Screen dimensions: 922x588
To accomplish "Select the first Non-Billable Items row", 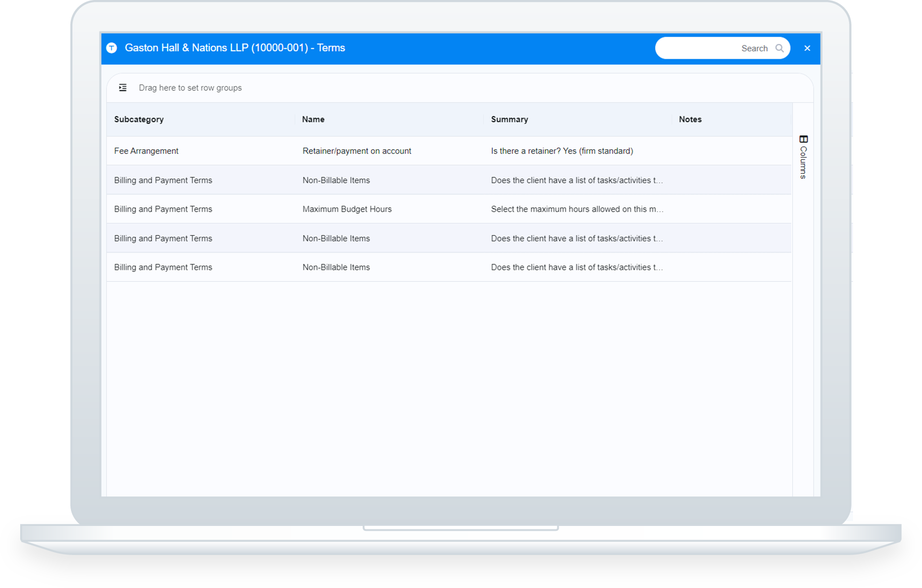I will point(336,180).
